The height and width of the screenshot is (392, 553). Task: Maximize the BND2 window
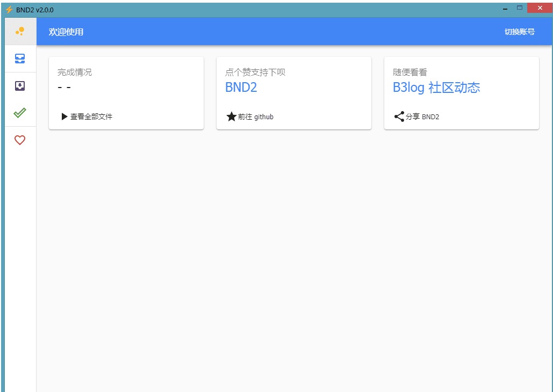pyautogui.click(x=520, y=8)
